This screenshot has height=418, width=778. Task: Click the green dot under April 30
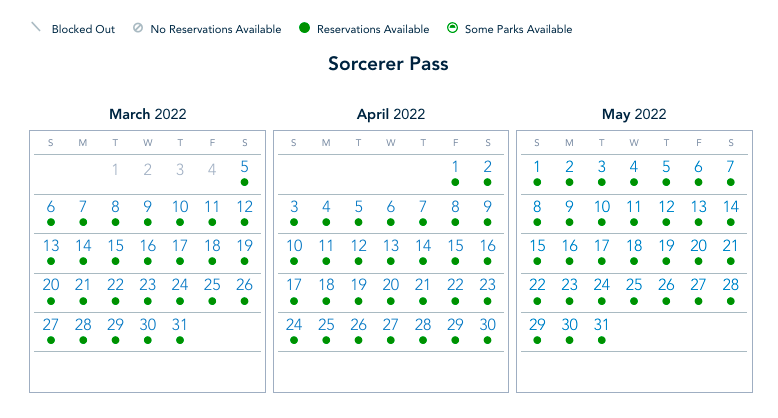487,340
